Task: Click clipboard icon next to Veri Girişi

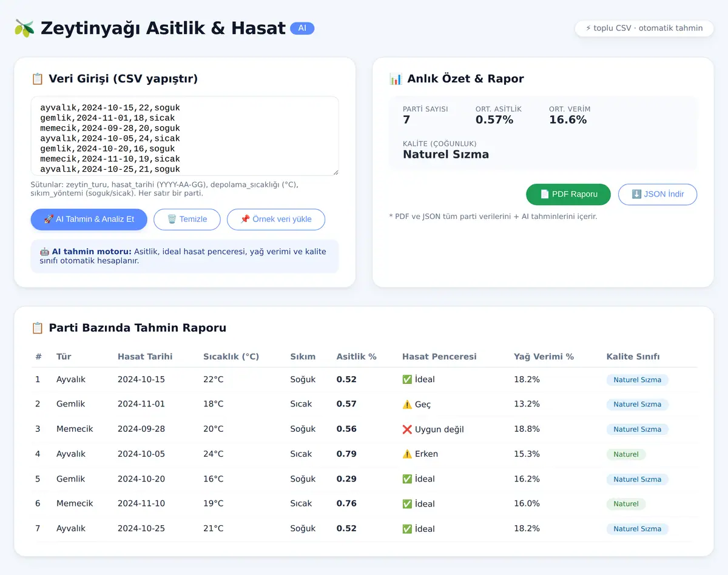Action: click(37, 79)
